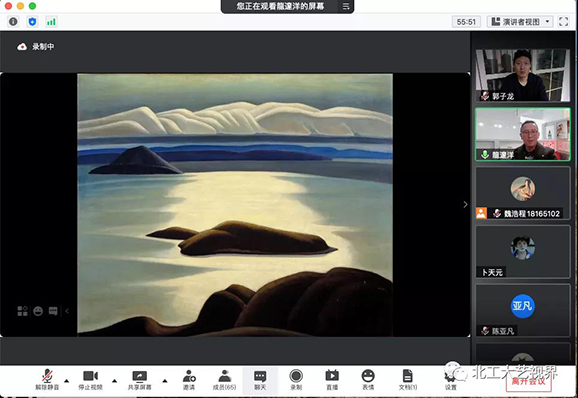Viewport: 578px width, 398px height.
Task: Click 魏浩程's round avatar picture
Action: 523,188
